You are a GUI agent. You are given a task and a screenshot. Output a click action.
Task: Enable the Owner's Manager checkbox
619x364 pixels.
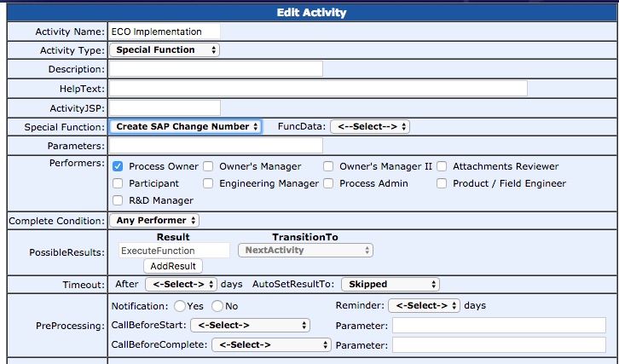(208, 166)
